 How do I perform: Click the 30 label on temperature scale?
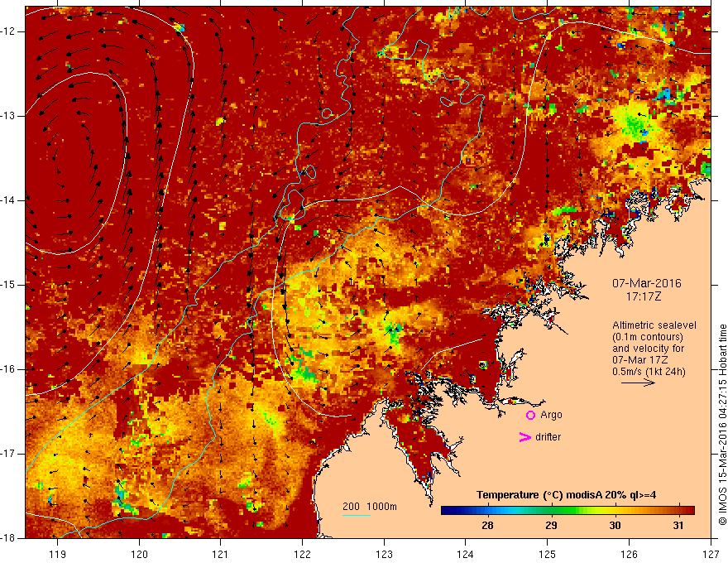click(615, 526)
